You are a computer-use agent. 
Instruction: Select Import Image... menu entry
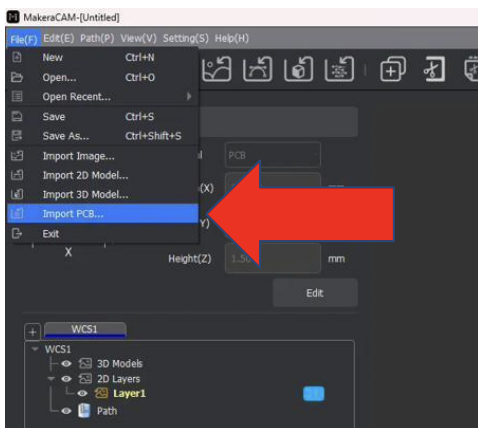[103, 156]
